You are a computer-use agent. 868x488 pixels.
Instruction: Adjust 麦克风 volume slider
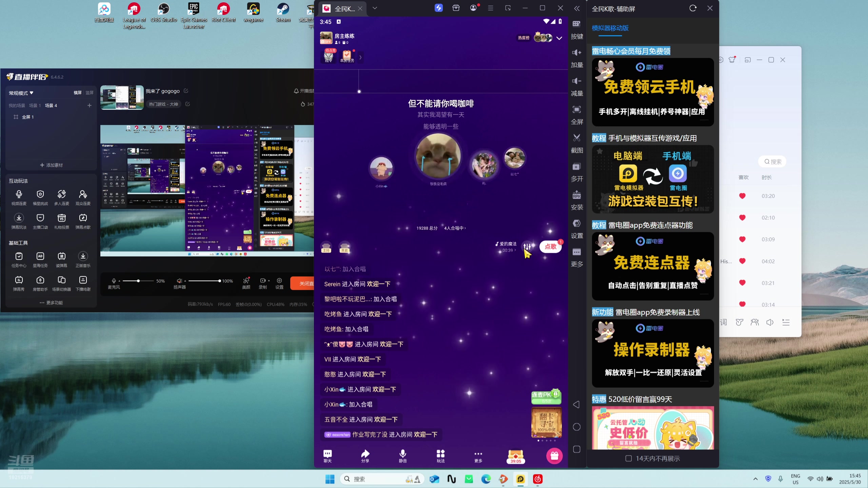click(x=138, y=281)
